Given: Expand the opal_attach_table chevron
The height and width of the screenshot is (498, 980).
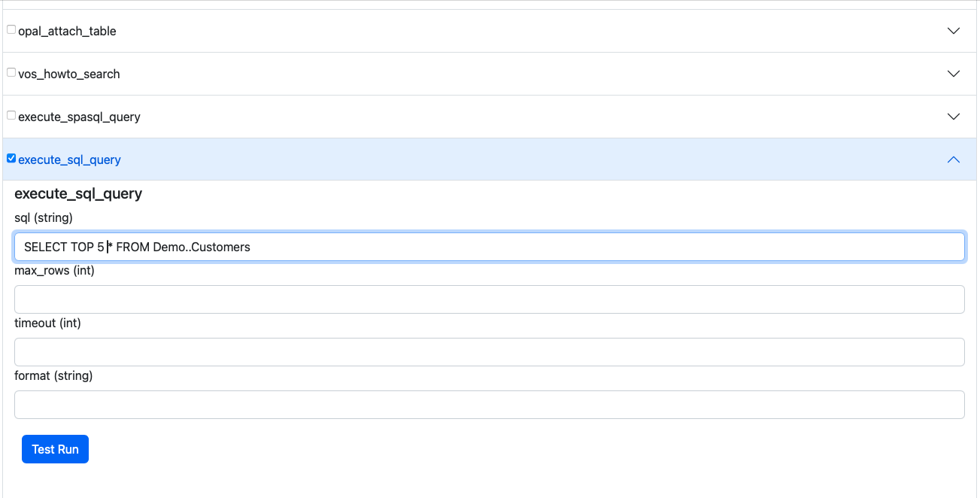Looking at the screenshot, I should tap(954, 31).
